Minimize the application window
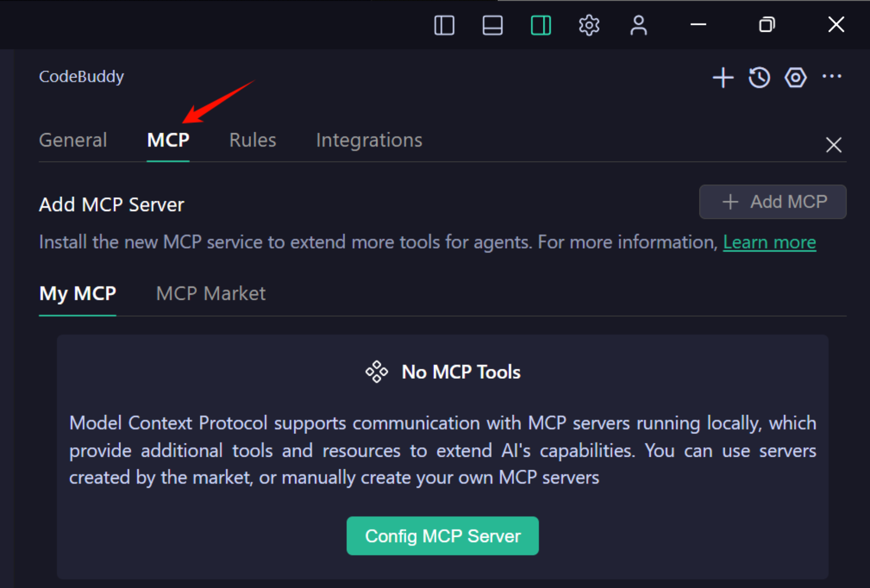The image size is (870, 588). pyautogui.click(x=698, y=25)
